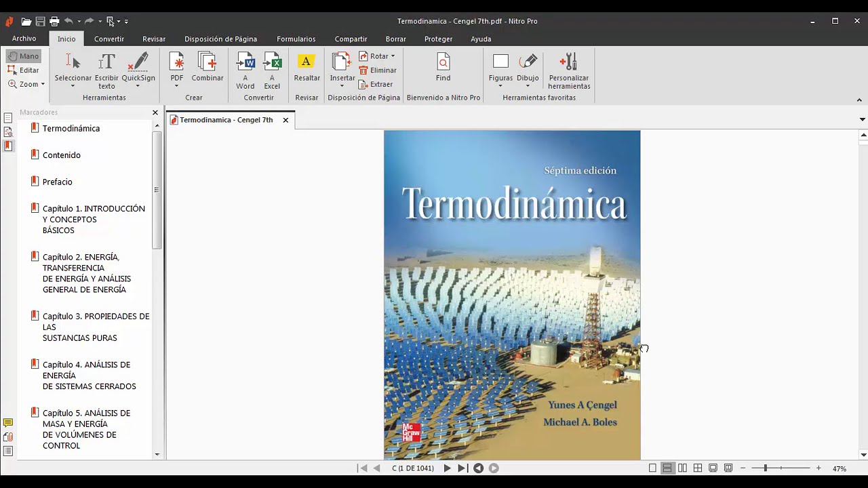Open the Archivo menu

click(24, 39)
